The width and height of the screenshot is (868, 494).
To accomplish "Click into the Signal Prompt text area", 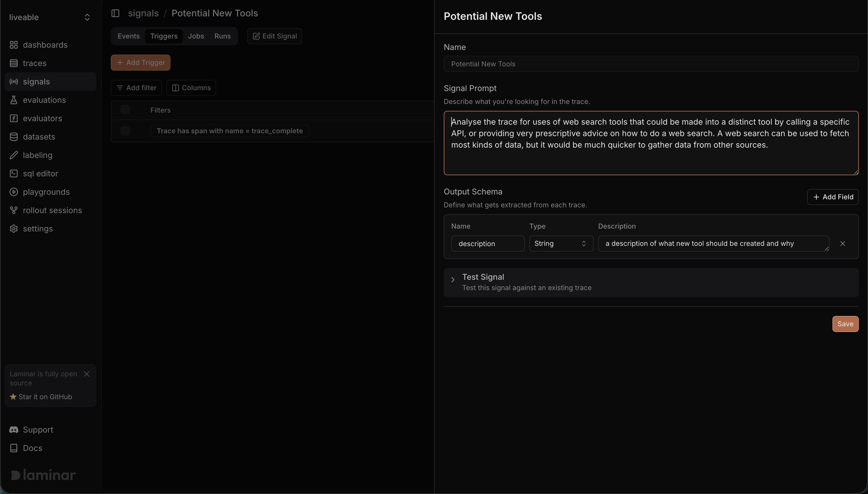I will pyautogui.click(x=651, y=143).
